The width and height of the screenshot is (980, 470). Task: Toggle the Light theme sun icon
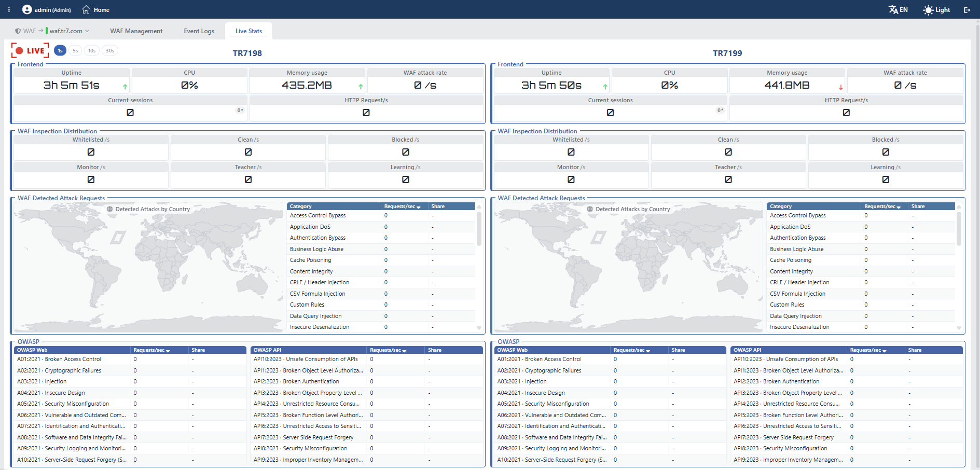[928, 10]
